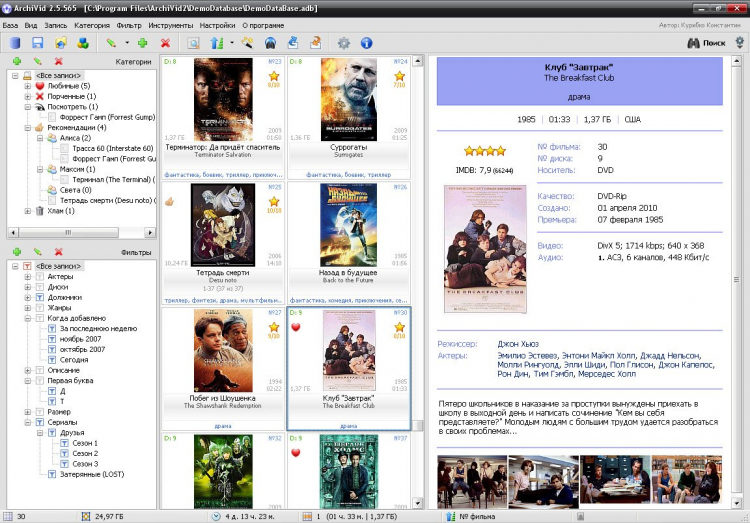Click the database cylinder icon in toolbar

point(14,43)
